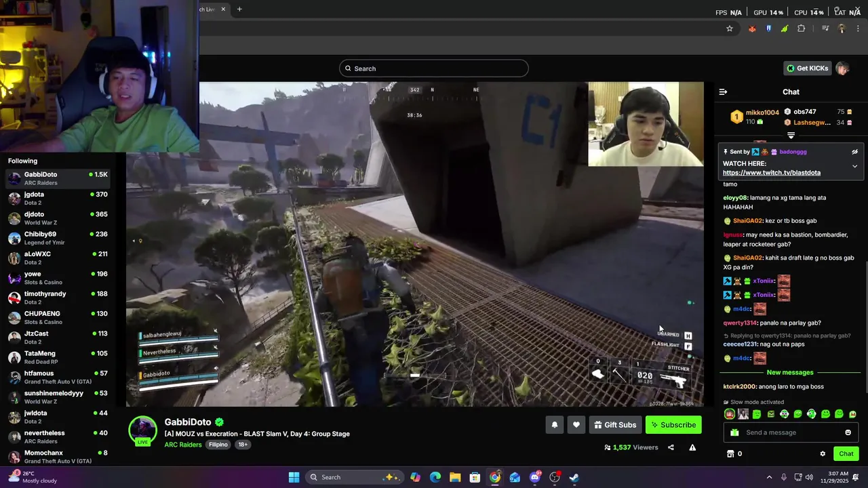Open a new browser tab
The height and width of the screenshot is (488, 868).
coord(239,9)
